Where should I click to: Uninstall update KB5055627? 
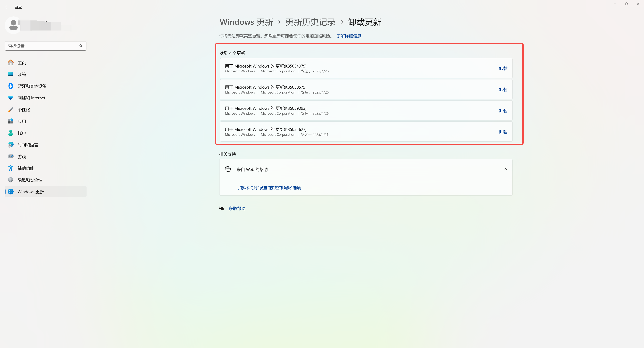click(x=503, y=132)
